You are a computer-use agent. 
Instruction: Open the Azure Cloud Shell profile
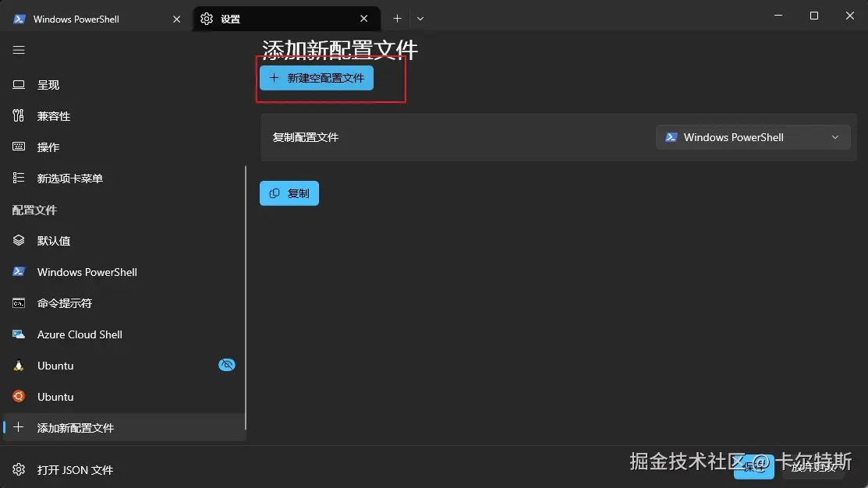pyautogui.click(x=80, y=334)
